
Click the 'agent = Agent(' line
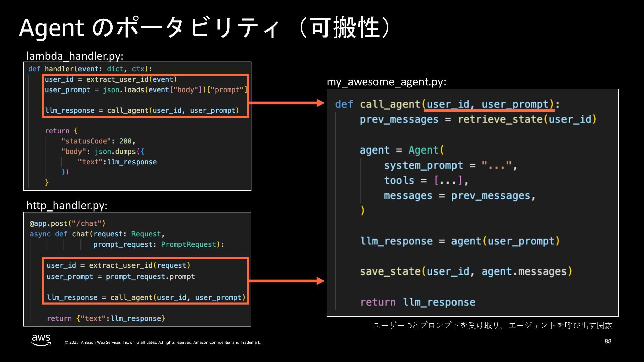pos(402,150)
